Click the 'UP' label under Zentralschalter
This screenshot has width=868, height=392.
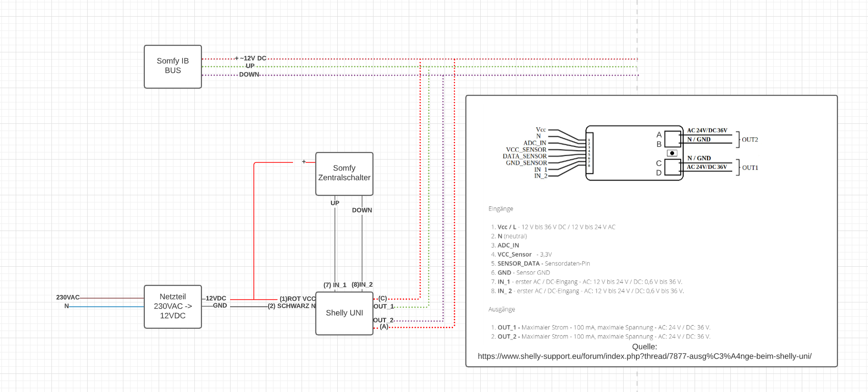point(335,203)
